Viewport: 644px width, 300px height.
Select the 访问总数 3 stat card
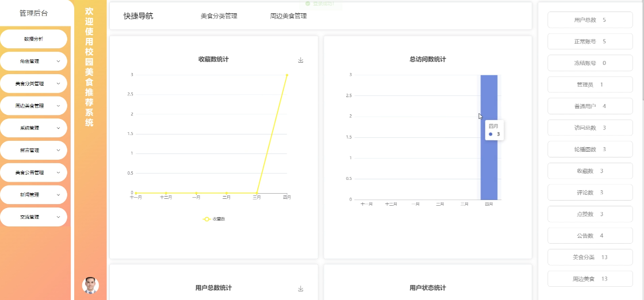click(x=590, y=128)
